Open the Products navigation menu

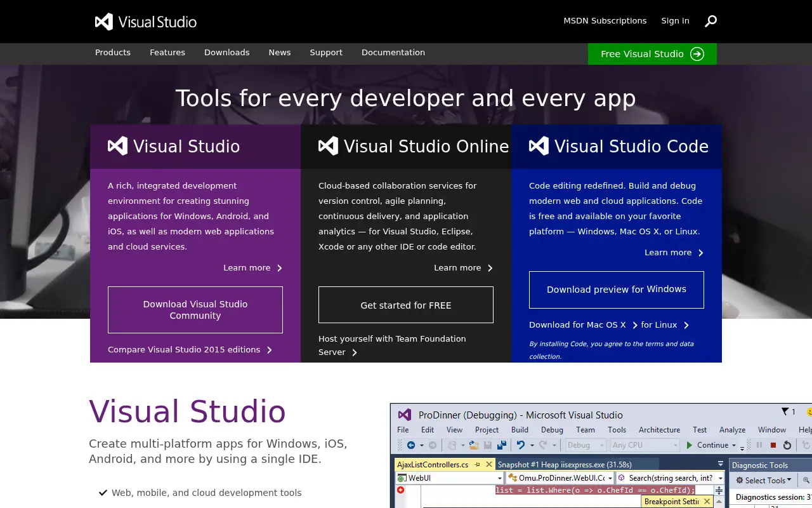click(x=113, y=53)
